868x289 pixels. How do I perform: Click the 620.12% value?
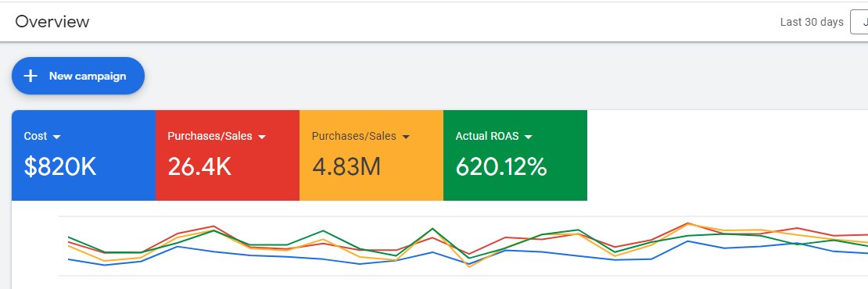pyautogui.click(x=501, y=166)
